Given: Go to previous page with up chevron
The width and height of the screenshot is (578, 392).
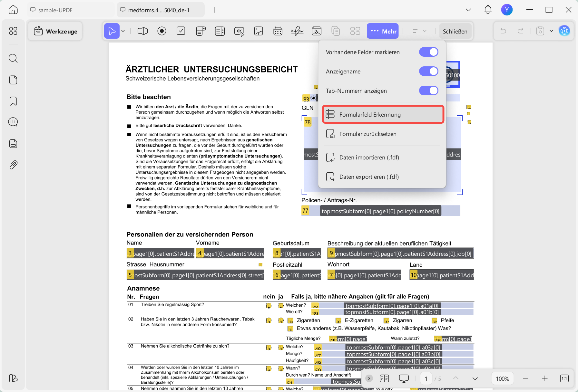Looking at the screenshot, I should (x=456, y=378).
